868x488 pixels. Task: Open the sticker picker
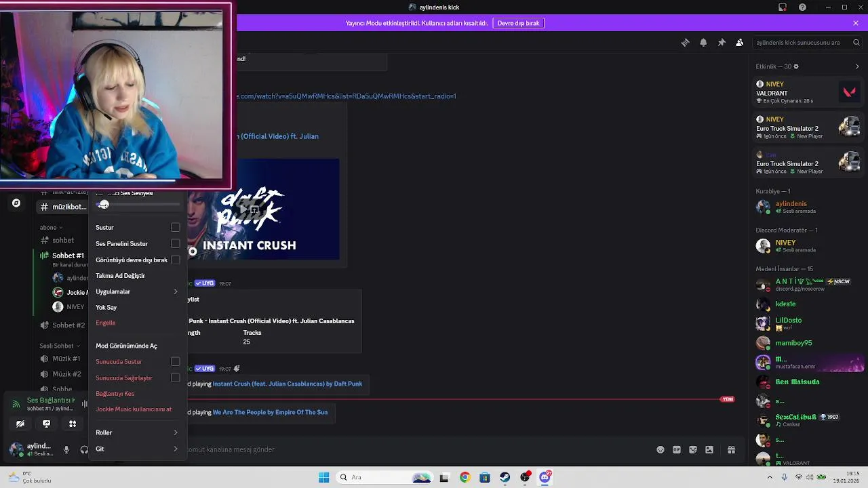click(693, 449)
